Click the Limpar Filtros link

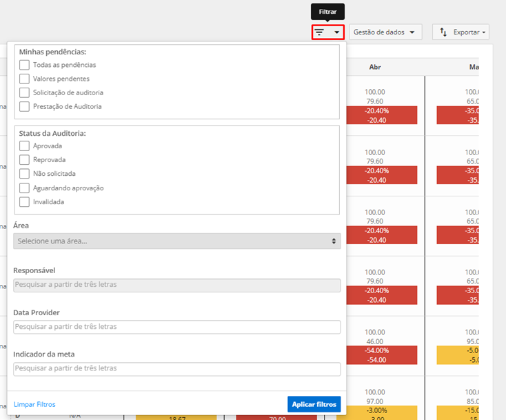tap(34, 404)
